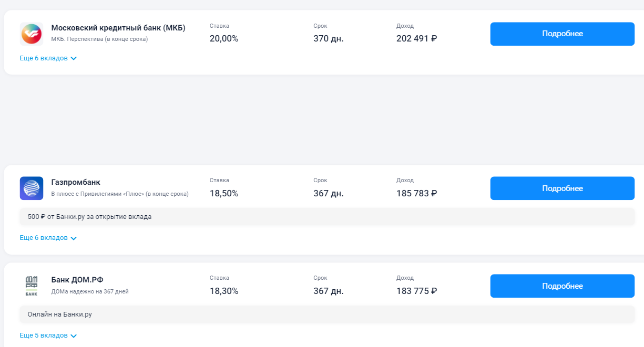
Task: Click the 370 дн. term value
Action: pos(329,38)
